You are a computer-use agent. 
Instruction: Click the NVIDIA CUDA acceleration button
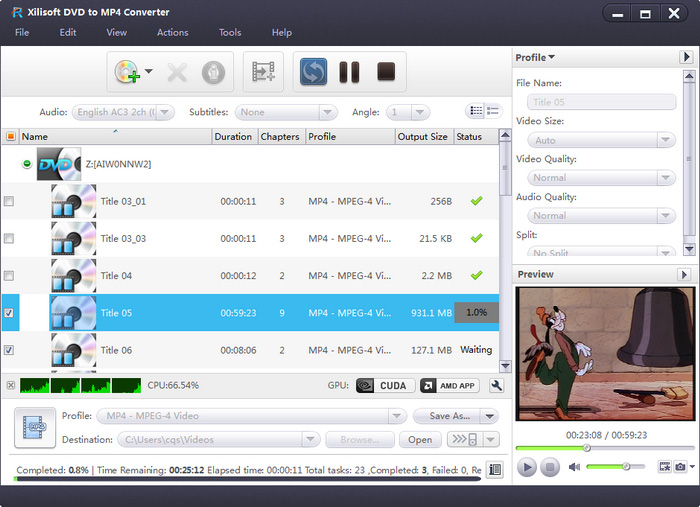[384, 385]
